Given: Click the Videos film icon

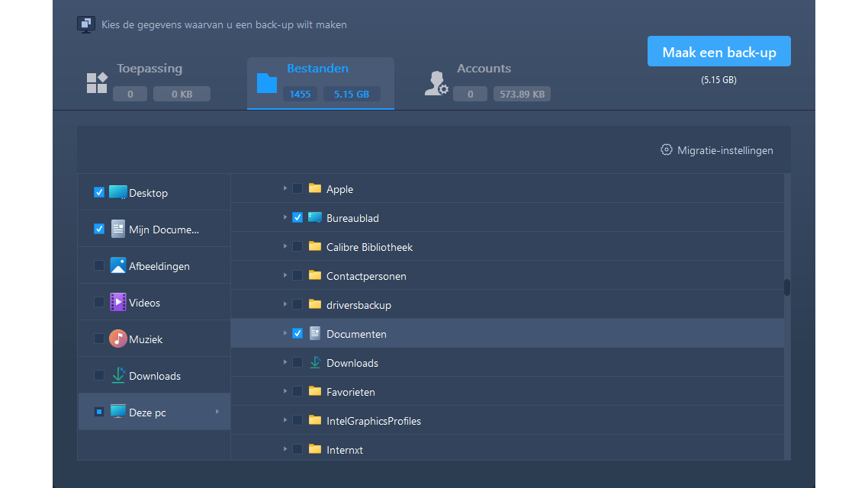Looking at the screenshot, I should coord(117,302).
